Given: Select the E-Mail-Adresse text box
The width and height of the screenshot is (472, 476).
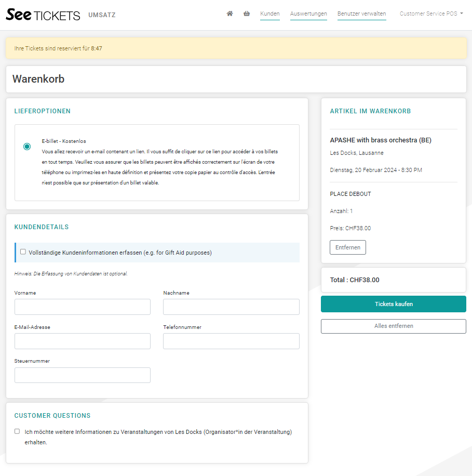Looking at the screenshot, I should pyautogui.click(x=83, y=341).
